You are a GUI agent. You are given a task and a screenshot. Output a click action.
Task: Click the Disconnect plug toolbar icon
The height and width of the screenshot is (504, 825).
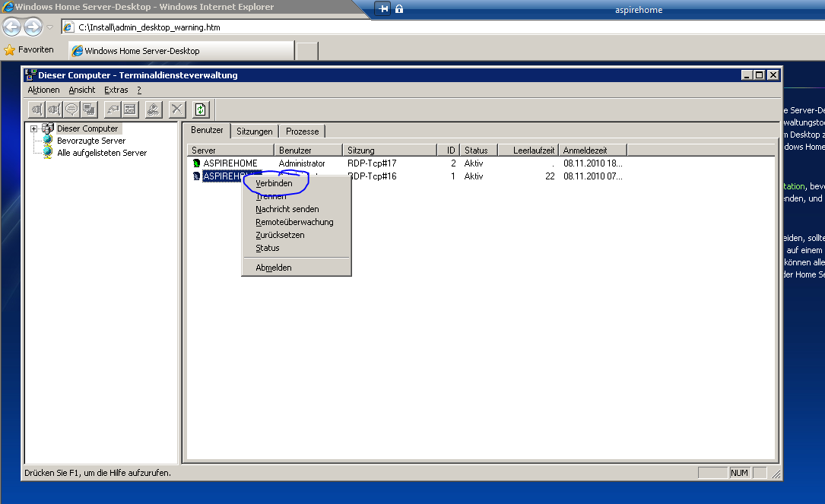point(54,109)
